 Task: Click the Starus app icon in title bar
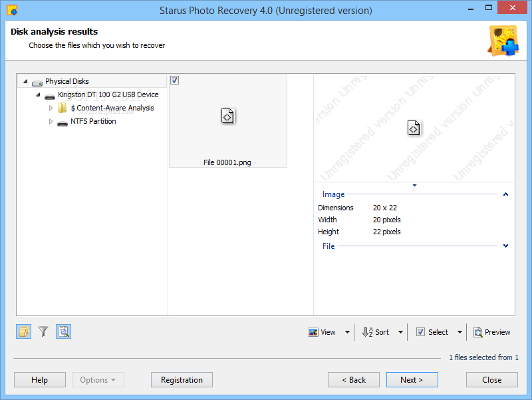coord(12,10)
